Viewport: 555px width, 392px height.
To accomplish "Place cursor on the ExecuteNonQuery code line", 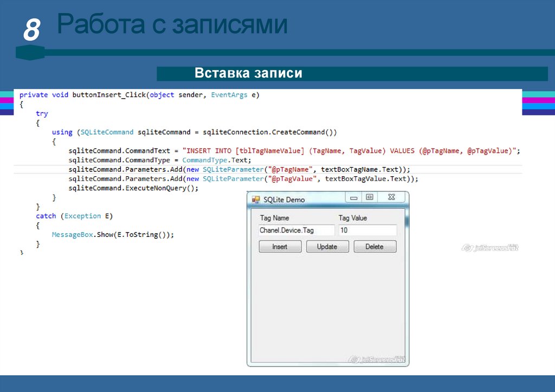I will [x=133, y=188].
